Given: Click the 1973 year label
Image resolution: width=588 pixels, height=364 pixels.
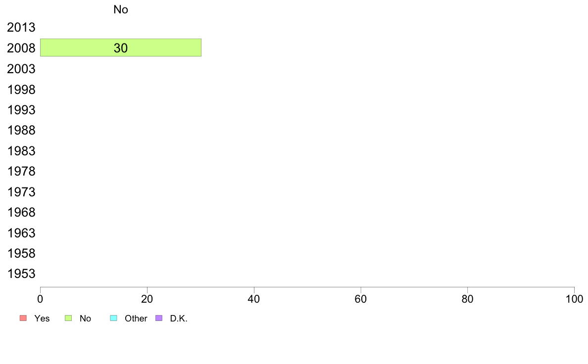Looking at the screenshot, I should click(21, 192).
